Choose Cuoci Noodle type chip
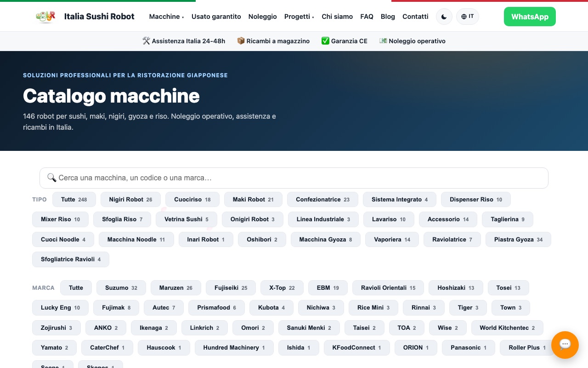 [63, 240]
